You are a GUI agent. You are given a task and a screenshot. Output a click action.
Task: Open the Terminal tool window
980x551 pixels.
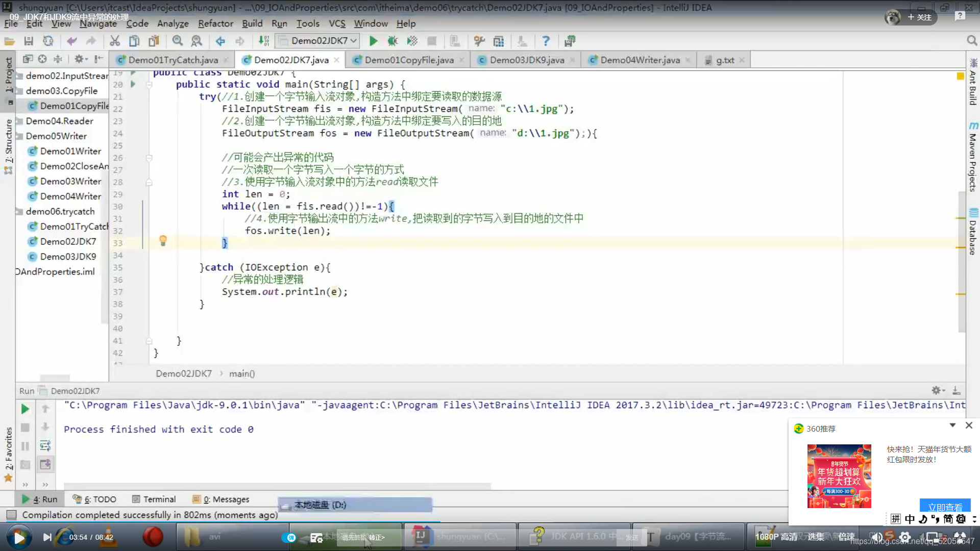pos(154,499)
